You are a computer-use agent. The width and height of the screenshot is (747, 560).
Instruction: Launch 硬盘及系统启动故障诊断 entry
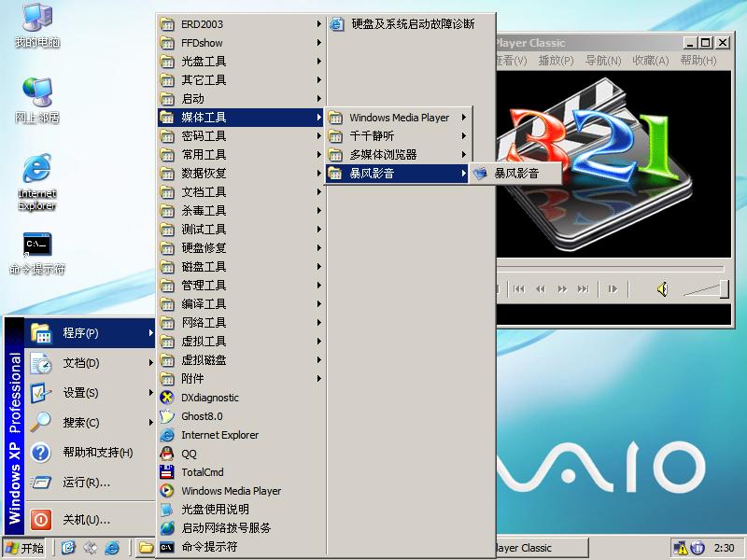pos(411,24)
